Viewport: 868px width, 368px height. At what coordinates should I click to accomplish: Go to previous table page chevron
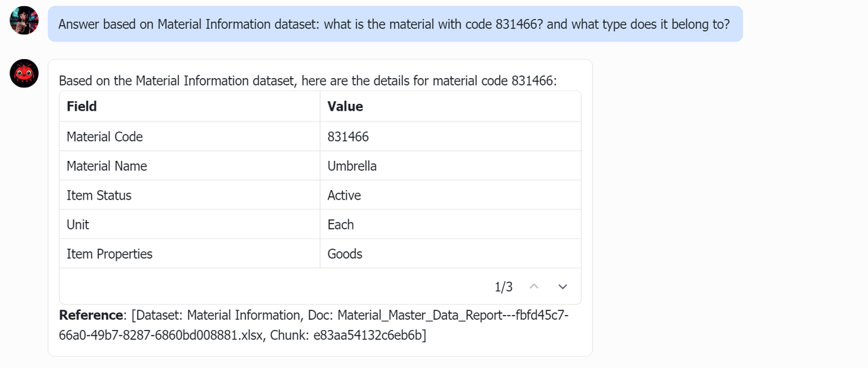(x=534, y=287)
